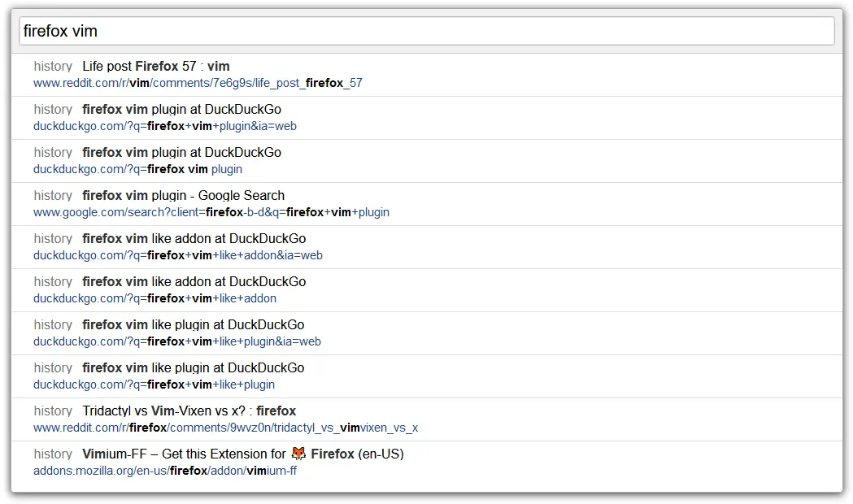Open DuckDuckGo URL ending in vim+plugin&ia=web
Image resolution: width=853 pixels, height=504 pixels.
point(165,126)
